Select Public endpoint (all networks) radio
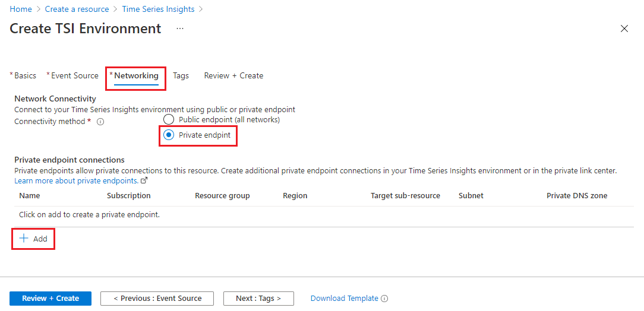The height and width of the screenshot is (311, 644). coord(169,120)
